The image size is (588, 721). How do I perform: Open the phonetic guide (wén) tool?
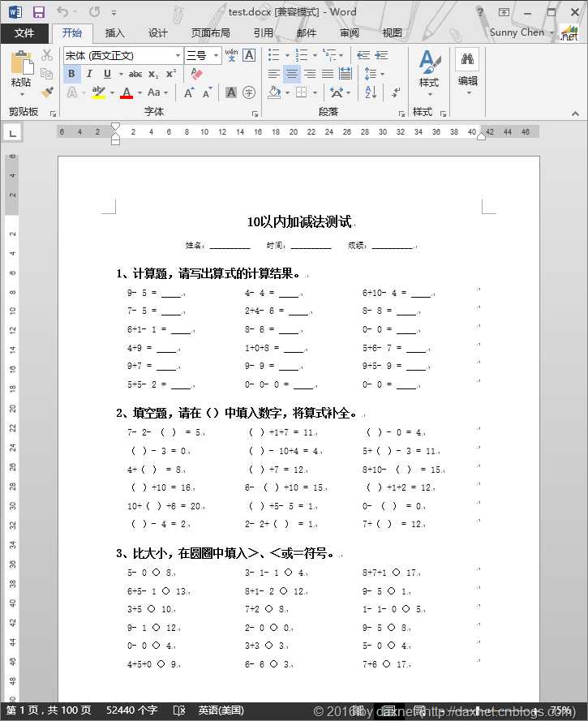click(231, 55)
